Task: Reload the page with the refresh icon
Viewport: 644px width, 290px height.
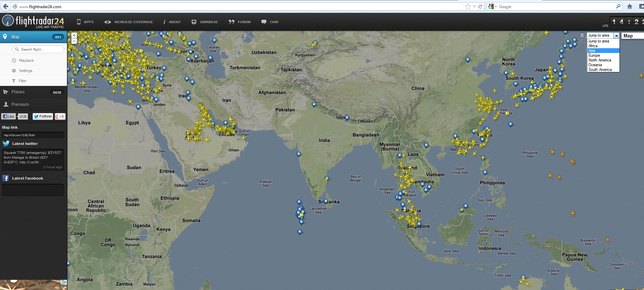Action: point(480,6)
